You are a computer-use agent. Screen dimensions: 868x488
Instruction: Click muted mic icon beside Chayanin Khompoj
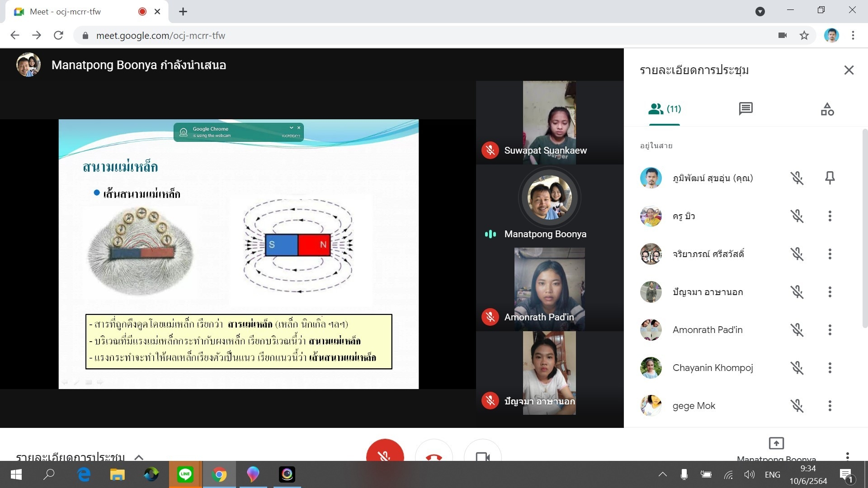(x=797, y=368)
